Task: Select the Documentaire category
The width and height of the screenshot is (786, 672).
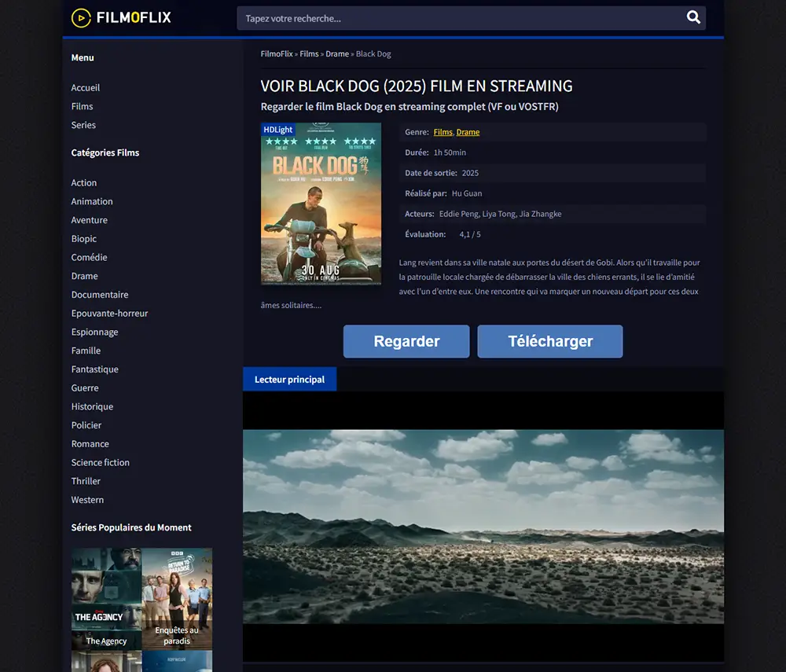Action: [x=100, y=295]
